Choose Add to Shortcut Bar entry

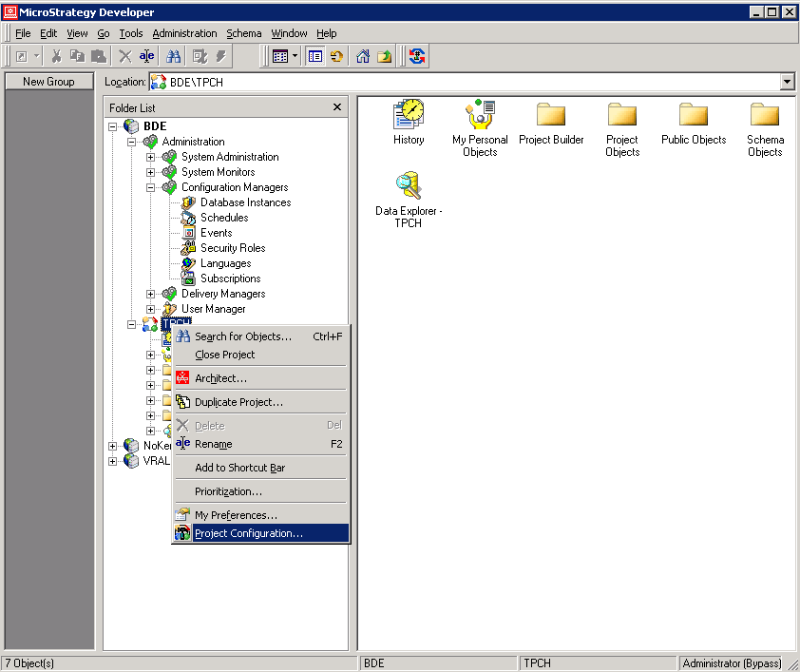click(261, 468)
